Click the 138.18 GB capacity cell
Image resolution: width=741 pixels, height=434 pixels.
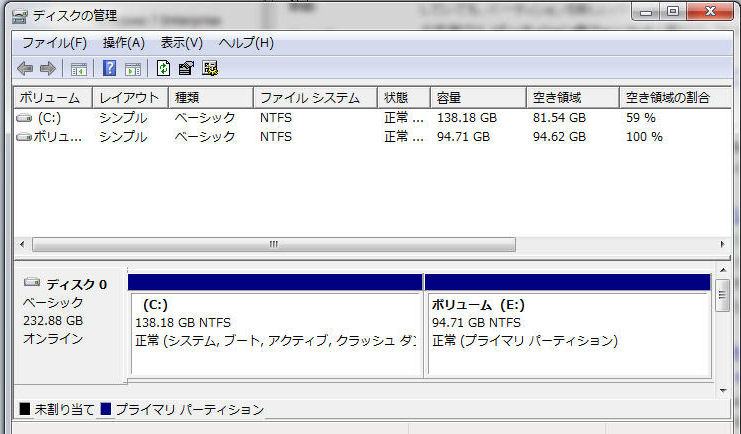pyautogui.click(x=467, y=118)
